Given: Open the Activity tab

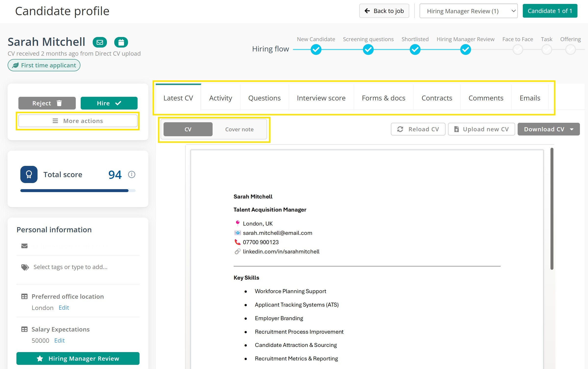Looking at the screenshot, I should coord(221,98).
